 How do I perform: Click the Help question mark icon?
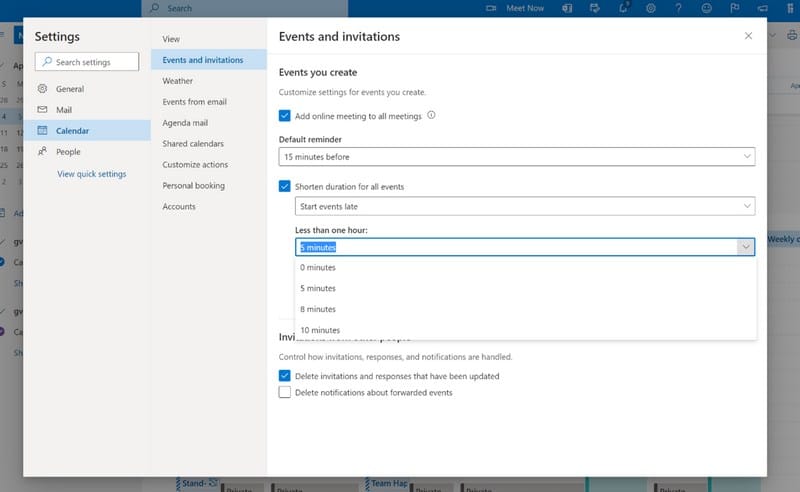[x=679, y=8]
